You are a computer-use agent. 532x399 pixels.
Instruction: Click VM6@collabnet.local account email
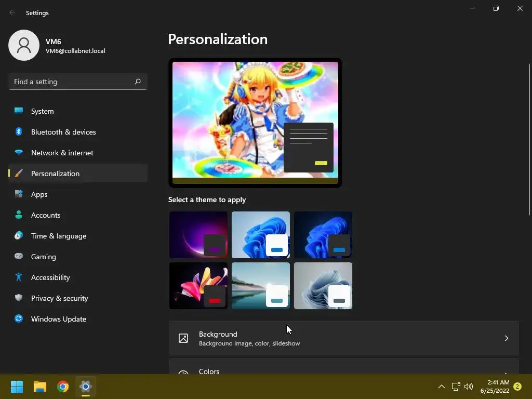click(x=75, y=51)
